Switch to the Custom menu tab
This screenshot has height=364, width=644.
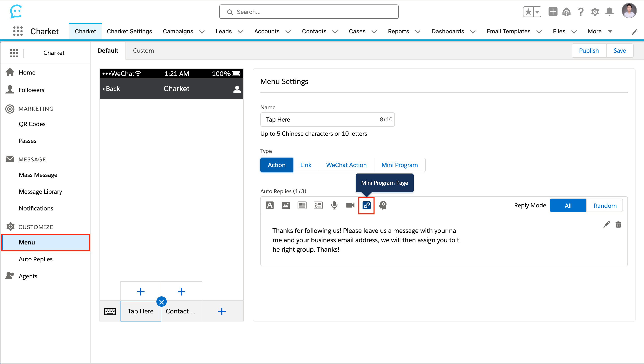point(143,51)
